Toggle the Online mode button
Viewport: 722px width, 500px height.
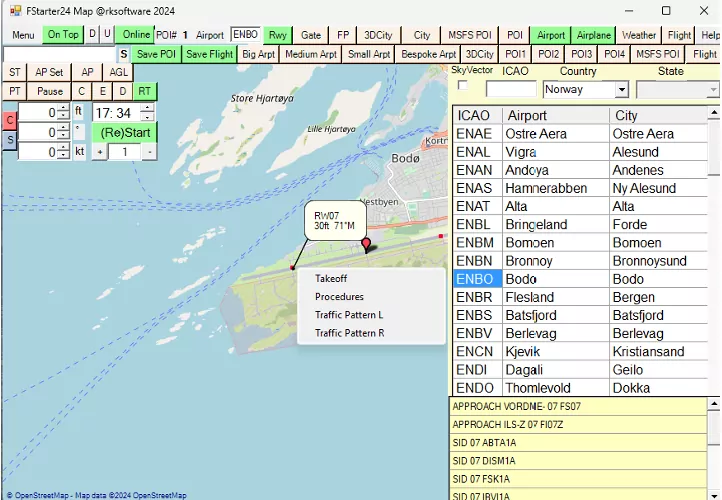point(136,35)
